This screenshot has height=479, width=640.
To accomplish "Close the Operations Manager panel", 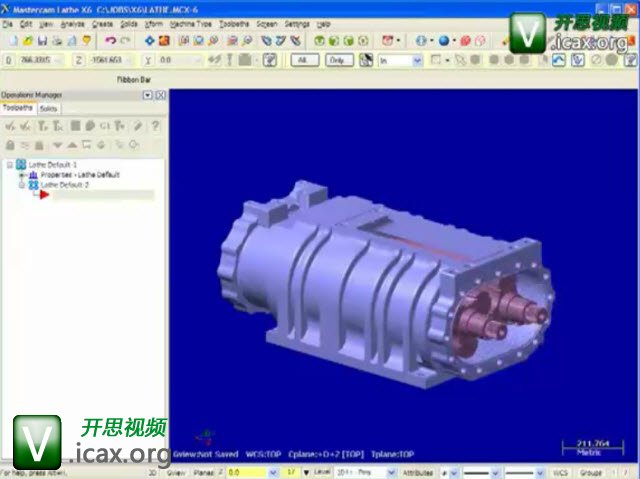I will click(x=161, y=95).
